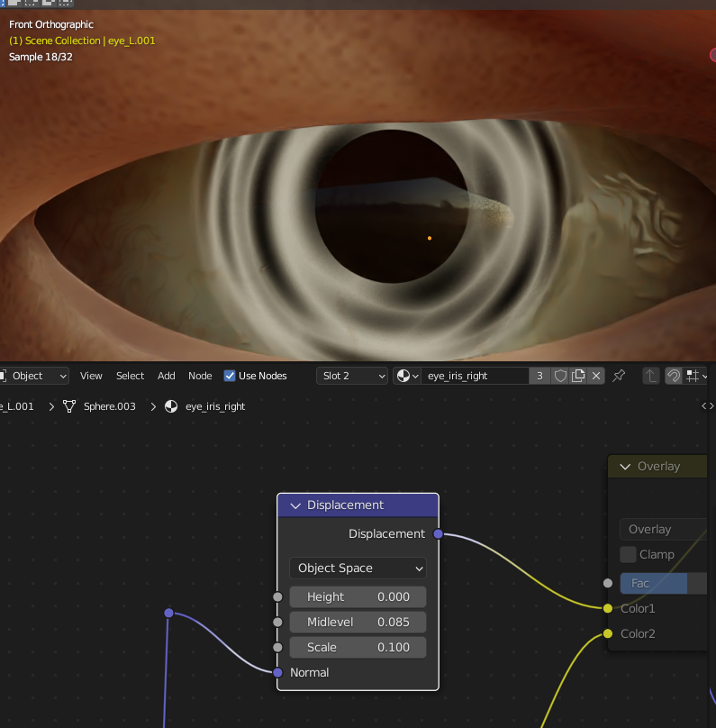
Task: Click the parent node tree arrow icon
Action: click(x=650, y=376)
